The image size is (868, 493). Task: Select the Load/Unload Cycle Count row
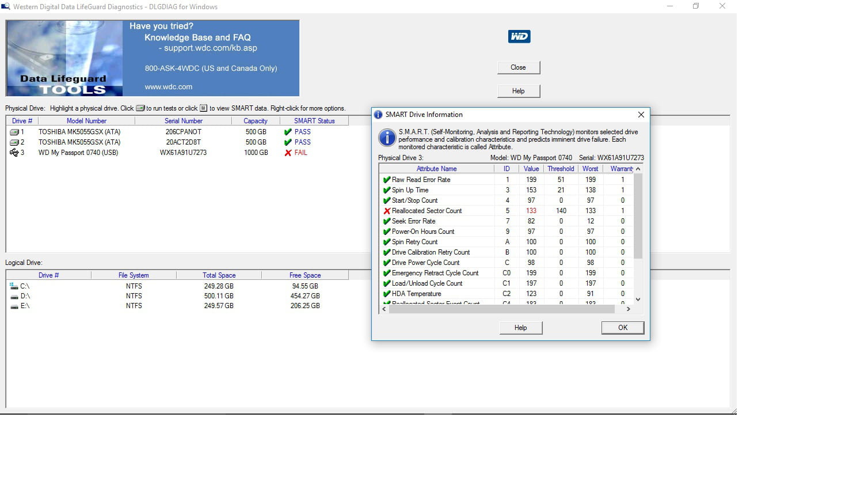(x=507, y=283)
